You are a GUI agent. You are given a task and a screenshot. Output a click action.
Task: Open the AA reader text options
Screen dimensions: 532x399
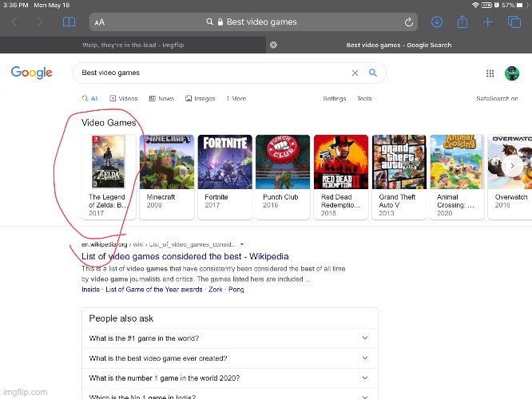pos(99,22)
